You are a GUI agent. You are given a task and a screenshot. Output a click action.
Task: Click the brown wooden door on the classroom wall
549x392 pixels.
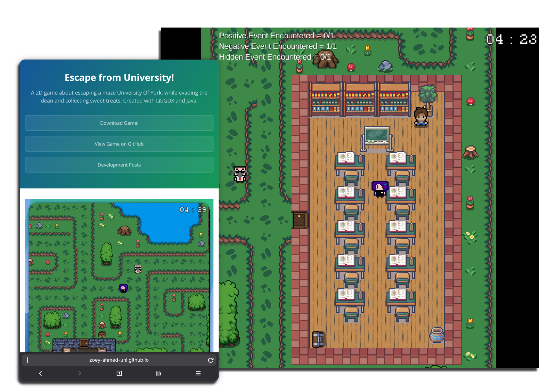[300, 220]
